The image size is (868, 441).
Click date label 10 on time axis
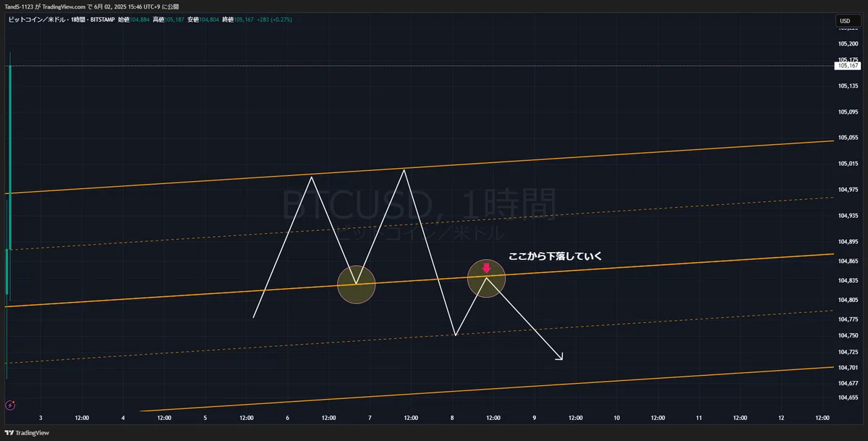tap(617, 418)
